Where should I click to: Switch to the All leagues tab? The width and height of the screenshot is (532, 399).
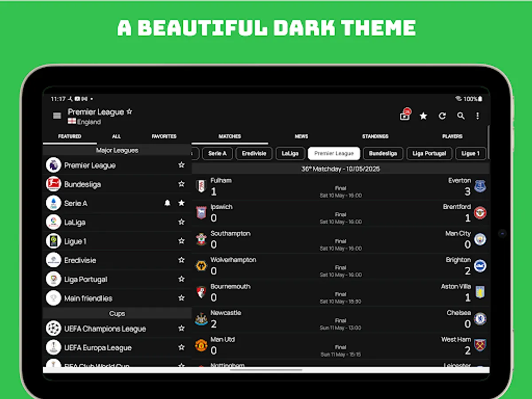116,137
